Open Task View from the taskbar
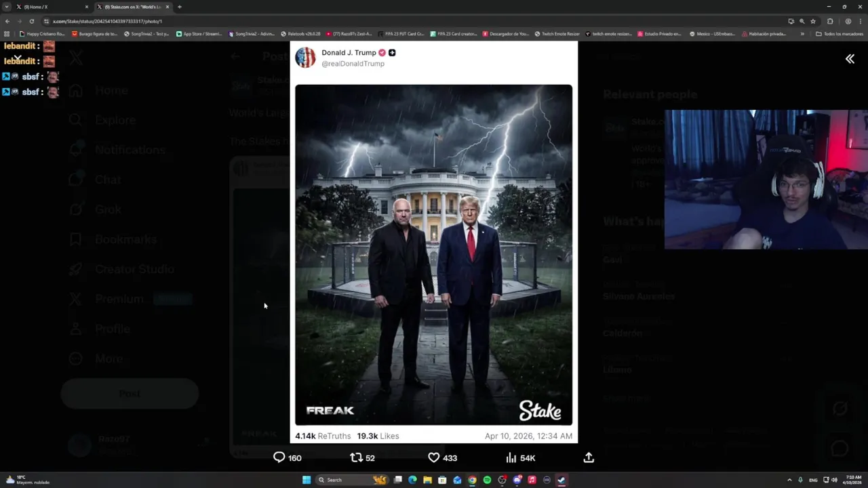 [398, 480]
